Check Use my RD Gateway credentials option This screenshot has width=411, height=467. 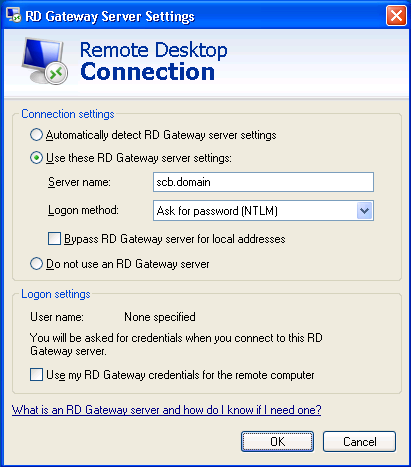[36, 374]
